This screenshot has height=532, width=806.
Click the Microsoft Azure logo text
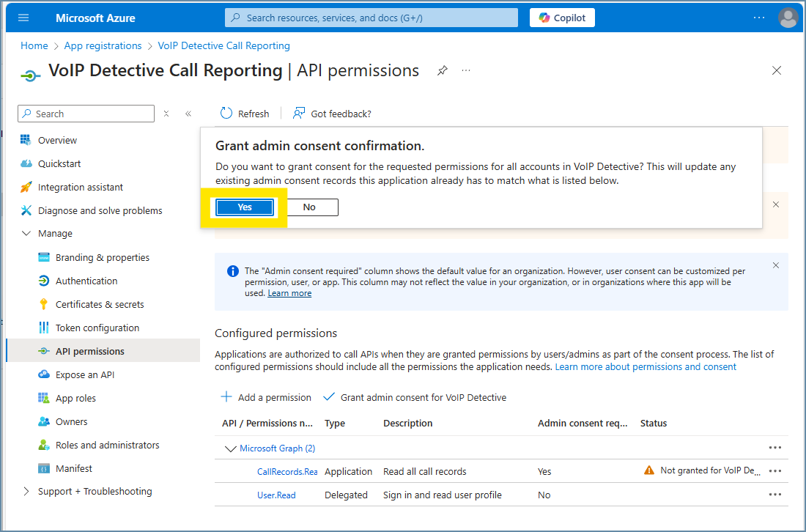click(95, 18)
